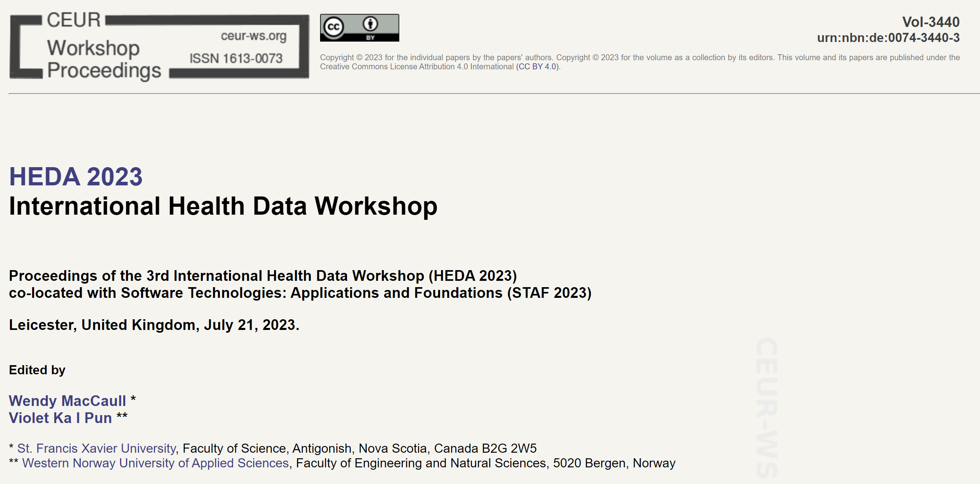Viewport: 980px width, 484px height.
Task: Click the International Health Data Workshop heading
Action: [223, 206]
